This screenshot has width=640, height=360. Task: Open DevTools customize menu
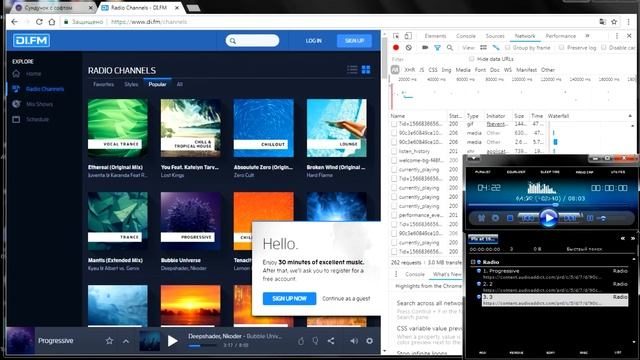pyautogui.click(x=617, y=36)
